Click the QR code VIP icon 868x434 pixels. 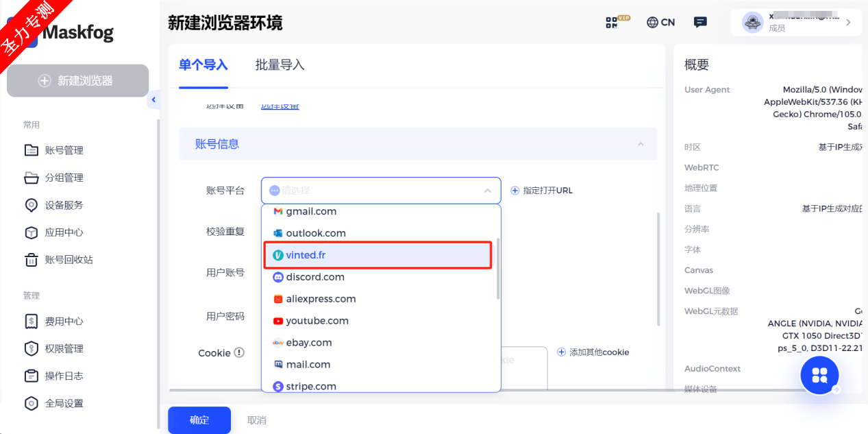tap(617, 22)
